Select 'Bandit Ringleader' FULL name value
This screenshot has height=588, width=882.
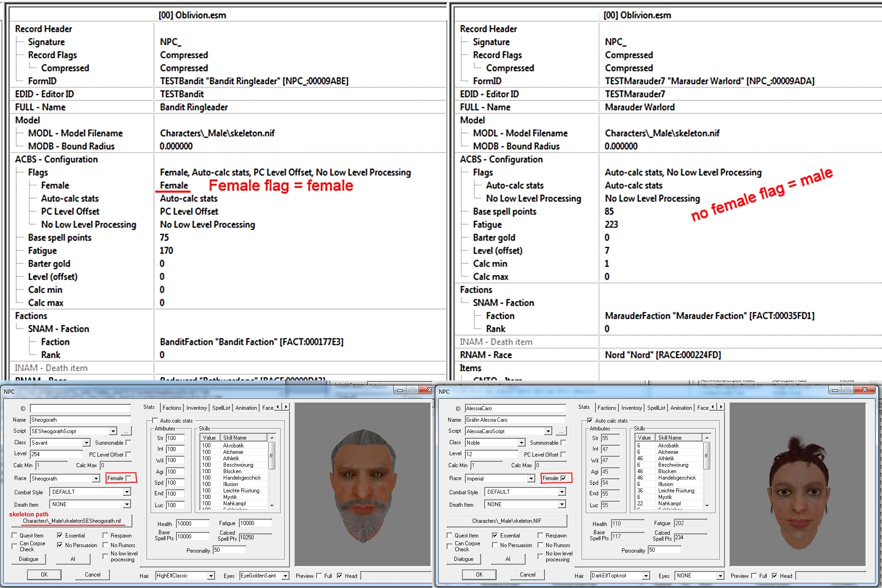(x=194, y=107)
